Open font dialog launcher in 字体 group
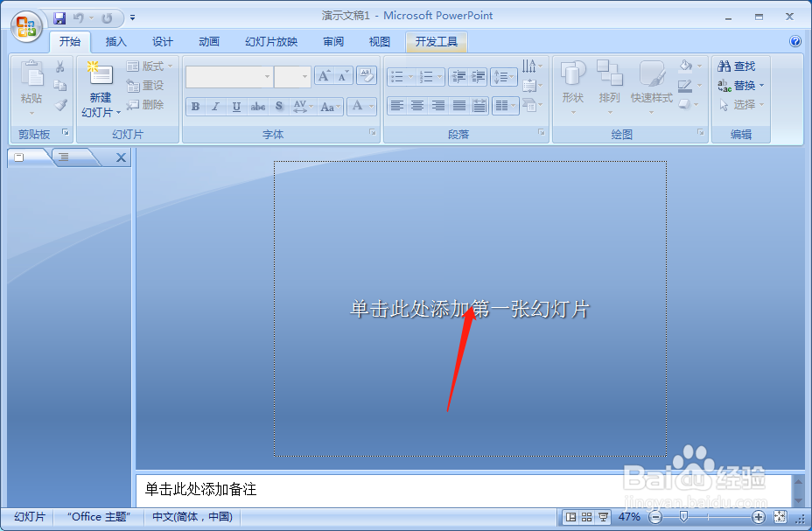Image resolution: width=812 pixels, height=531 pixels. pos(373,133)
